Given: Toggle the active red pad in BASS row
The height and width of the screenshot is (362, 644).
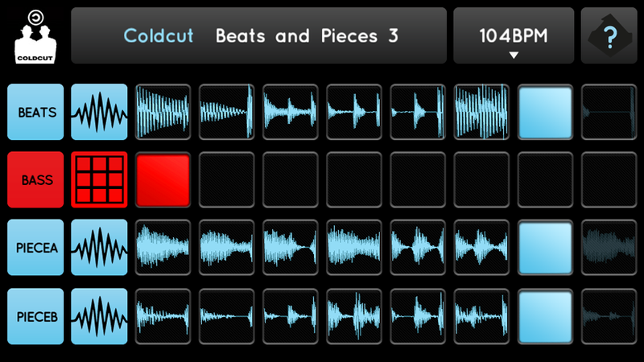Looking at the screenshot, I should pyautogui.click(x=163, y=179).
